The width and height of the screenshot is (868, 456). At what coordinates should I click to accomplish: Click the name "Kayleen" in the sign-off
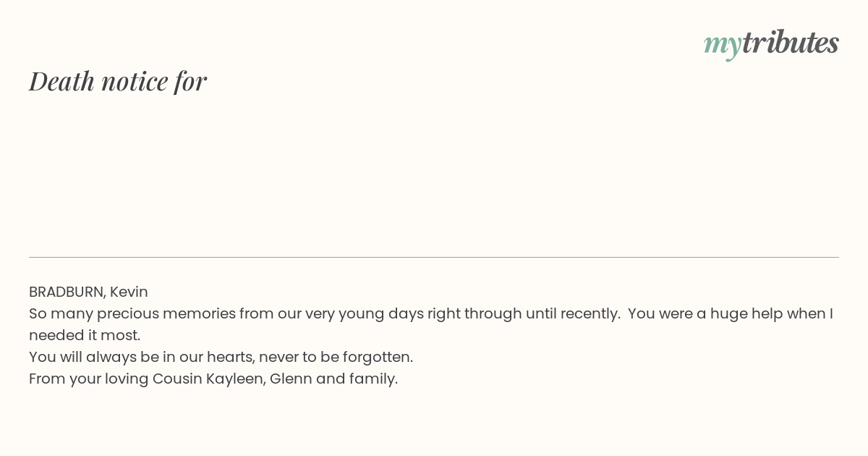pos(235,379)
